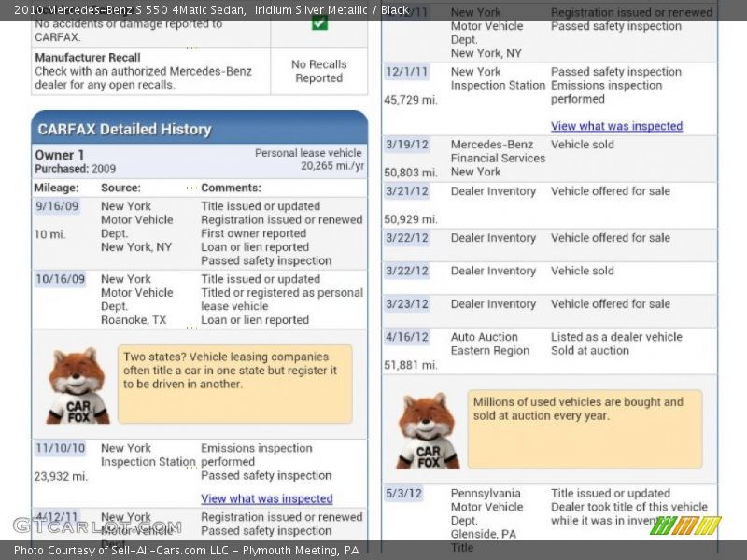747x560 pixels.
Task: Select the 3/21/12 date entry
Action: pyautogui.click(x=407, y=191)
